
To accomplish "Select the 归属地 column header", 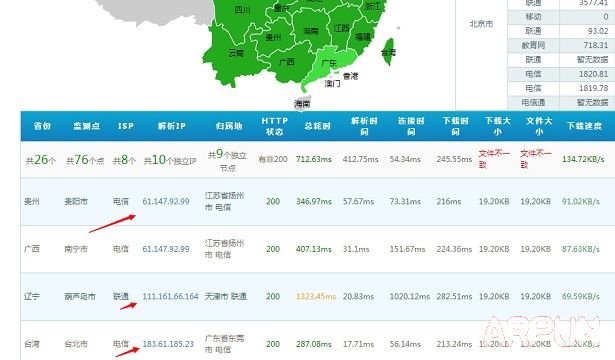I will (x=229, y=126).
